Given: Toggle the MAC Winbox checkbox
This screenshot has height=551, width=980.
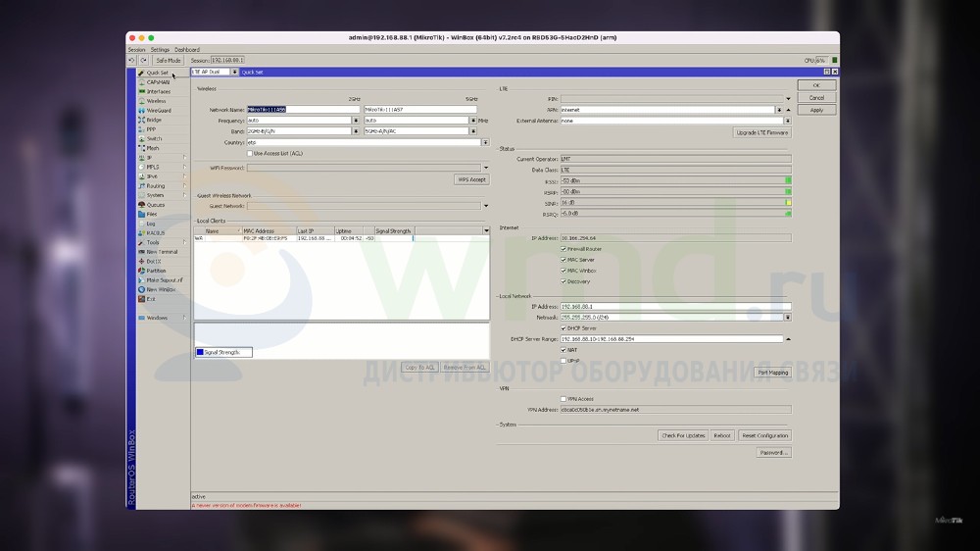Looking at the screenshot, I should coord(563,271).
